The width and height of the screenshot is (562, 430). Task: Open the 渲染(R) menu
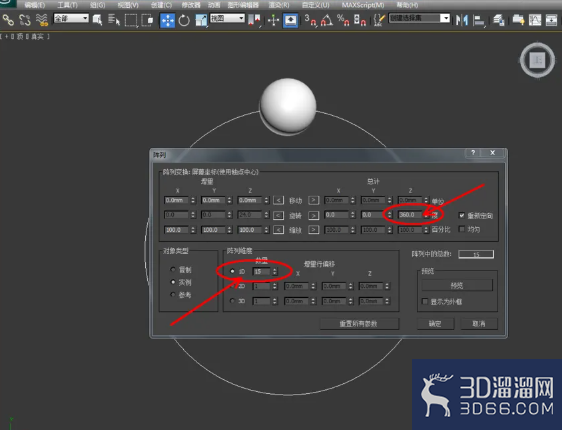point(279,5)
